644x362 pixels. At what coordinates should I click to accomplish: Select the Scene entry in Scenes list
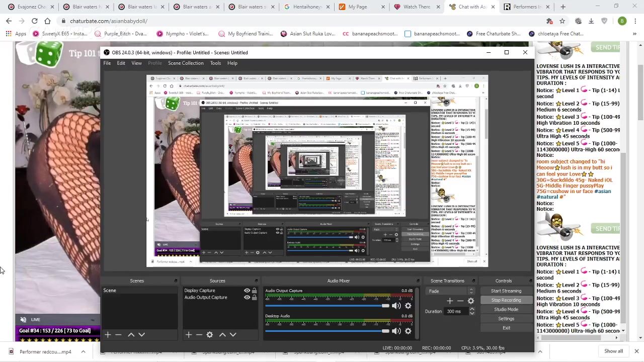139,291
